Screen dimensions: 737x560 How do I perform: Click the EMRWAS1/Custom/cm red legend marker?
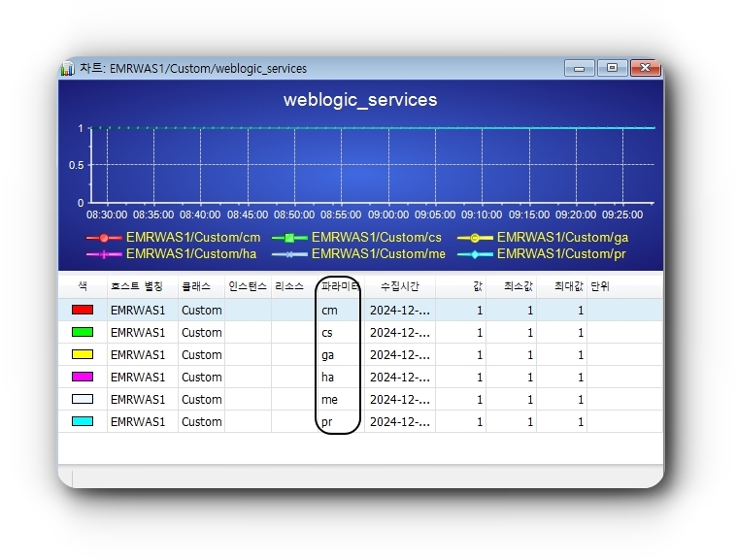pyautogui.click(x=103, y=238)
